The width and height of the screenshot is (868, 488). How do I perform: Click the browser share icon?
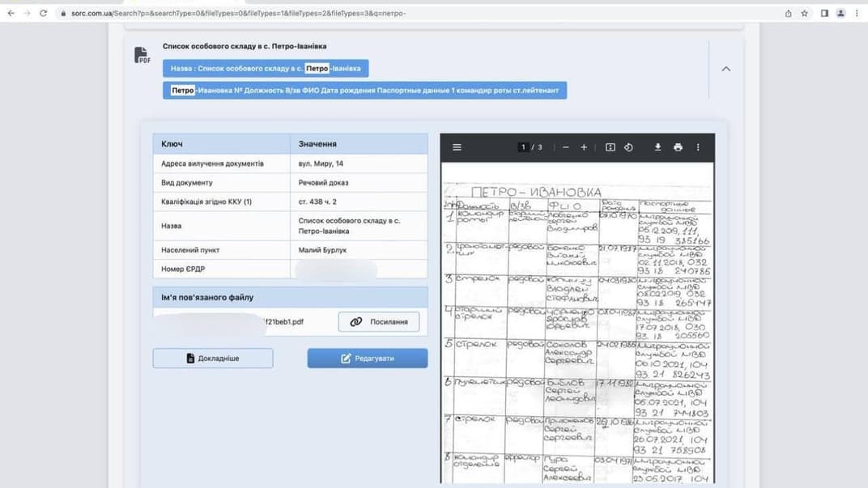point(788,13)
